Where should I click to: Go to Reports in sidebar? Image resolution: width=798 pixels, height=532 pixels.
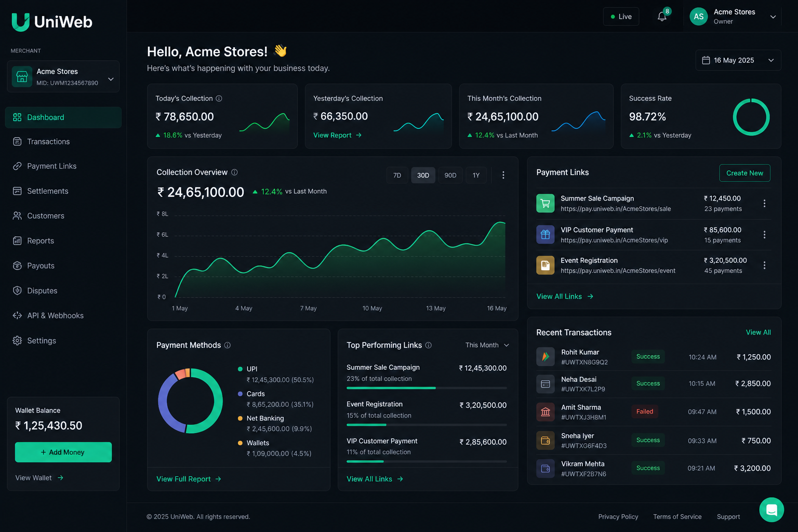[x=63, y=241]
